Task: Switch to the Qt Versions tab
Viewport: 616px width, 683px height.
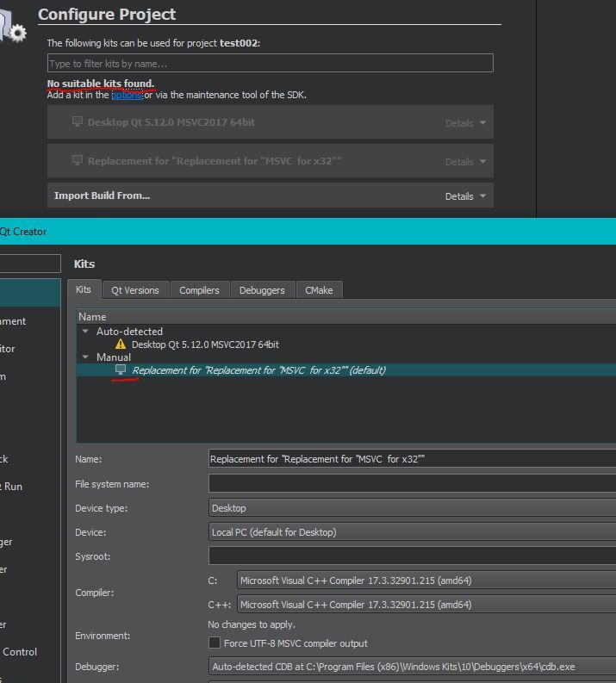Action: click(135, 290)
